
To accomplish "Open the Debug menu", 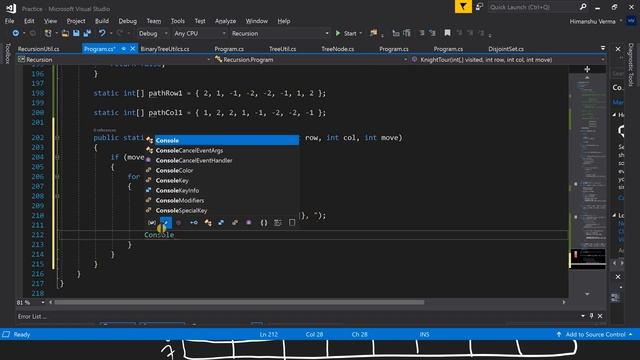I will [x=128, y=21].
